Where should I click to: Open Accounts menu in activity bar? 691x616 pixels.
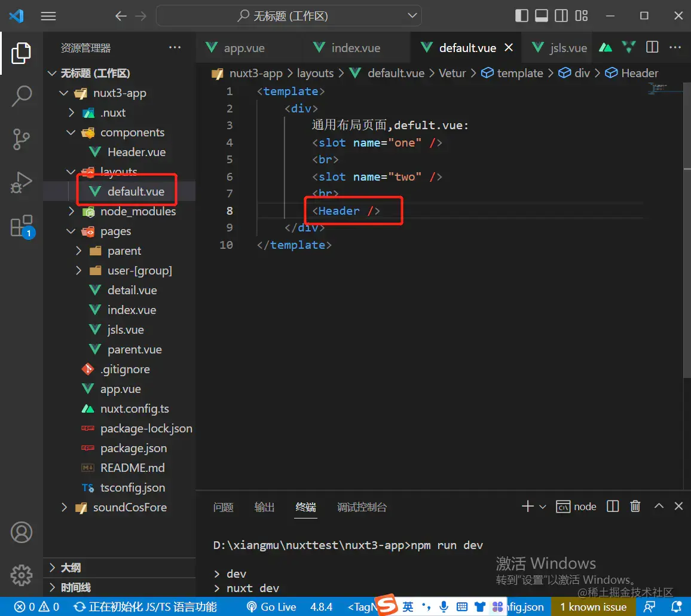point(21,532)
